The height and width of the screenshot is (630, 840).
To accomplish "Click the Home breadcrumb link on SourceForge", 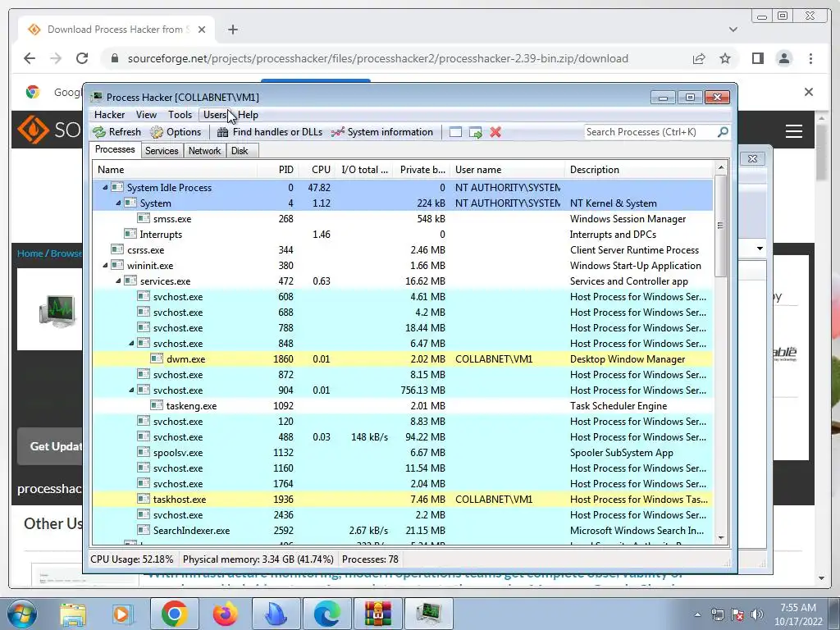I will [30, 253].
